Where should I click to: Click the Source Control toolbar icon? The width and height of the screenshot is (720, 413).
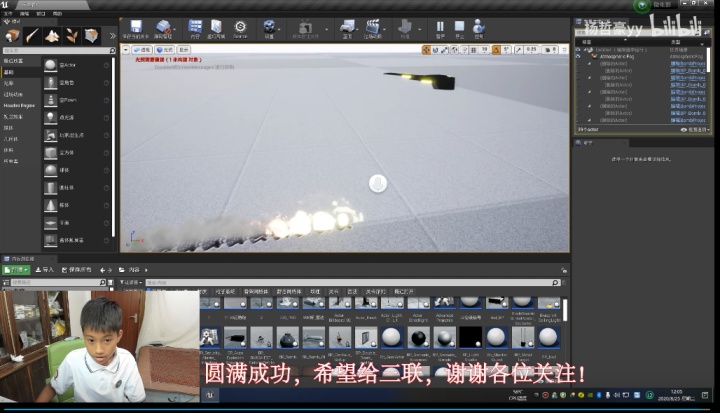coord(163,29)
